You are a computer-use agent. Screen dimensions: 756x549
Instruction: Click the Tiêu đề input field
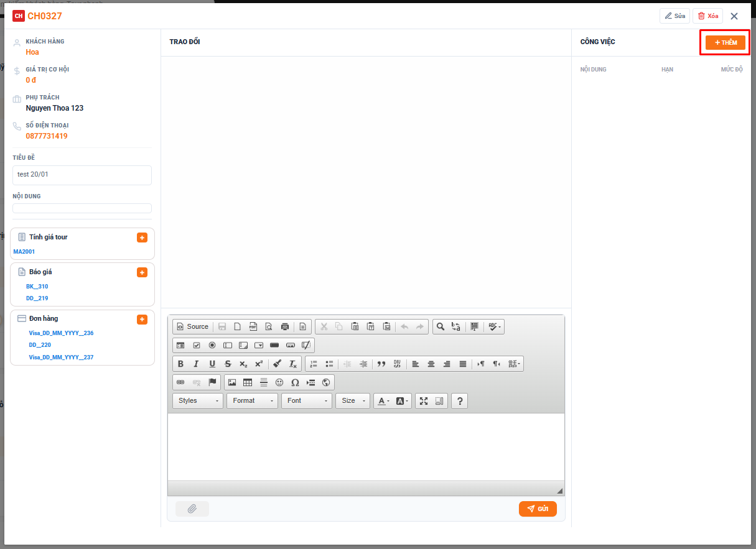click(82, 175)
